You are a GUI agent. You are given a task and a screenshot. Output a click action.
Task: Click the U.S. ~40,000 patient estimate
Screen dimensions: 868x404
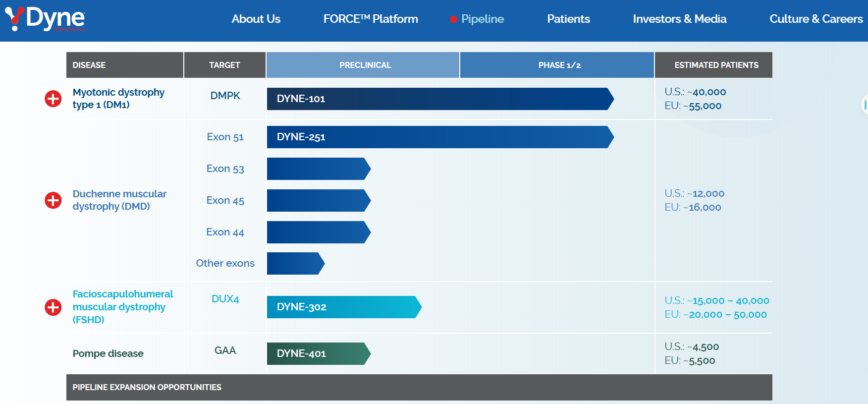coord(695,92)
